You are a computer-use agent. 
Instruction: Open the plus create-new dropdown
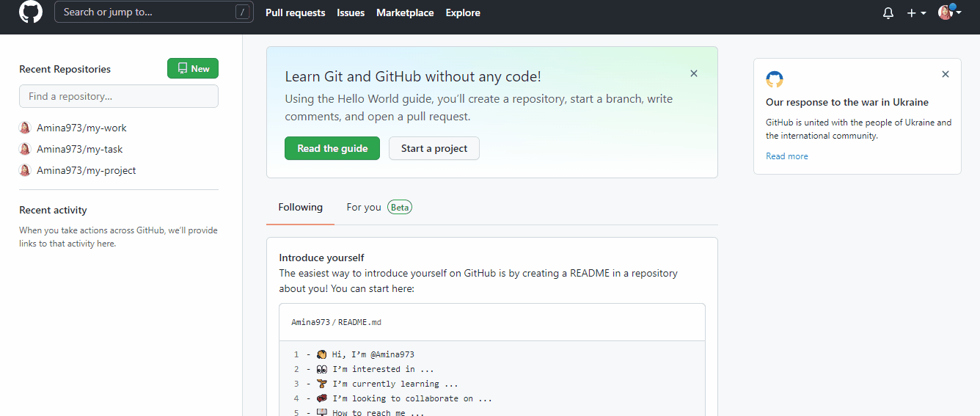click(916, 12)
